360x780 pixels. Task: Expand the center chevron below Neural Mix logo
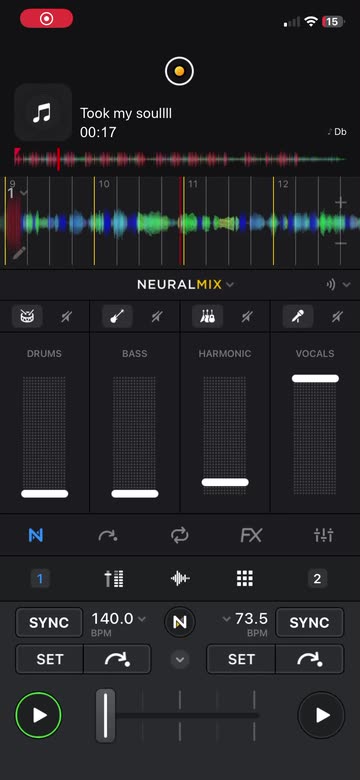coord(180,660)
